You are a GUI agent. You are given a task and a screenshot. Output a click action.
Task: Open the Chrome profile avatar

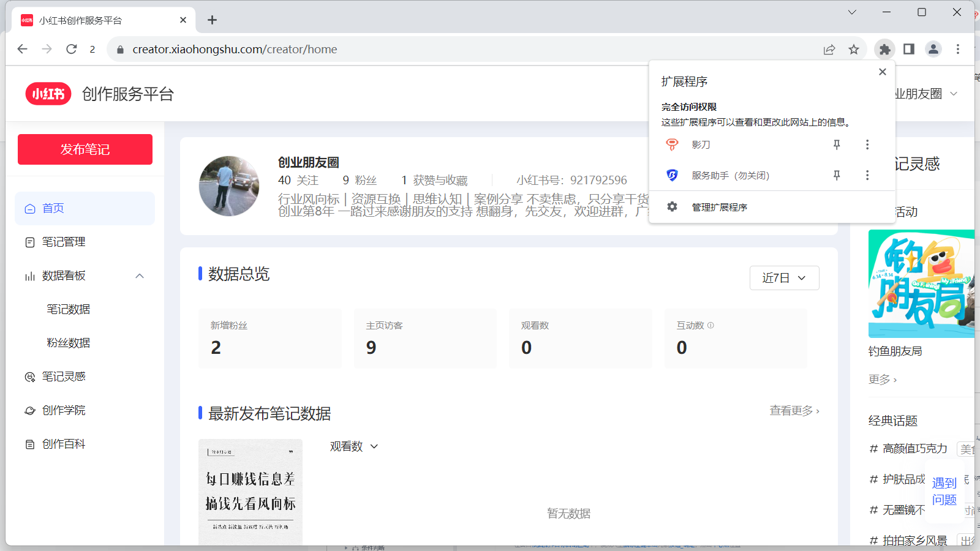(x=933, y=50)
